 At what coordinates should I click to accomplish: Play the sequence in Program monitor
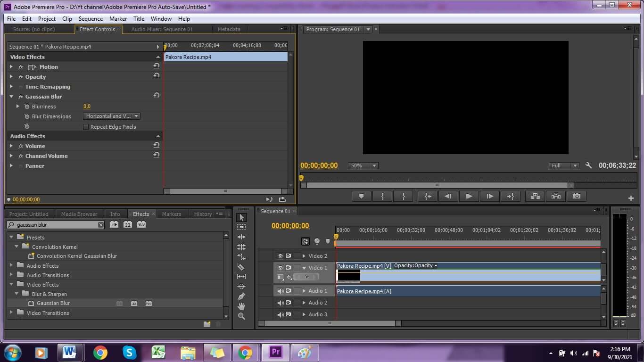(469, 196)
